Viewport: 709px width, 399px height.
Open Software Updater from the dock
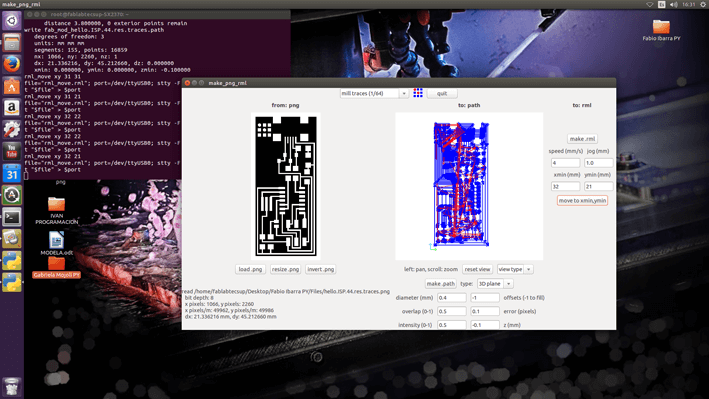[x=12, y=195]
